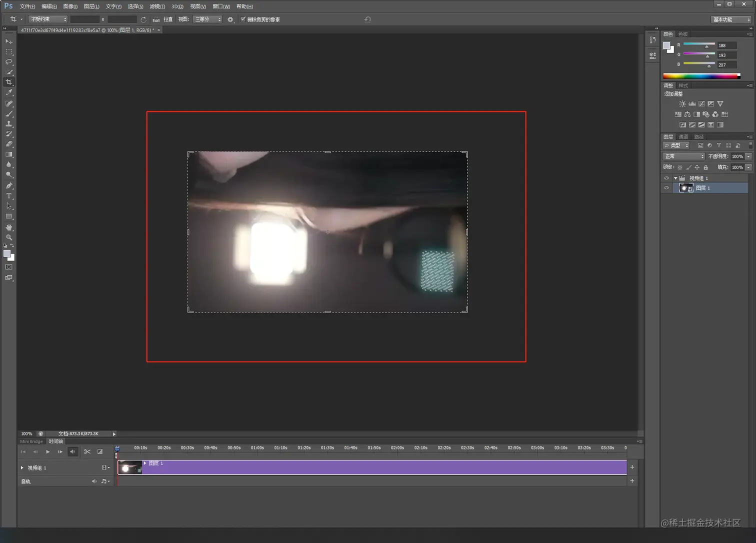Toggle timeline audio playback mute
Image resolution: width=756 pixels, height=543 pixels.
coord(73,451)
